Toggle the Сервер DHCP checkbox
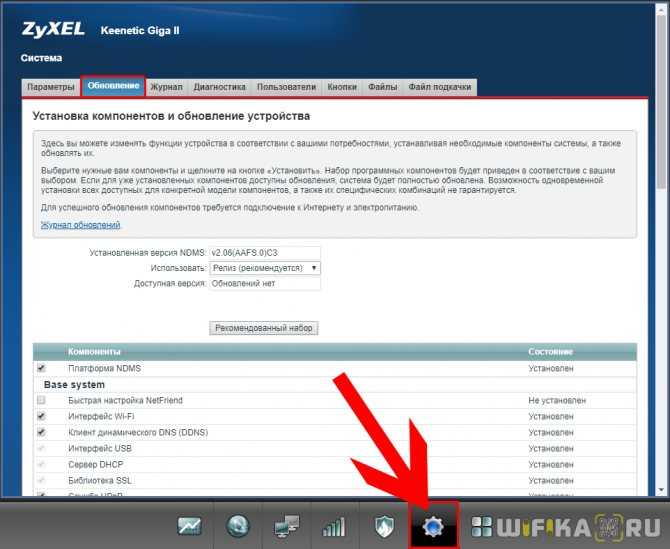670x549 pixels. (41, 464)
